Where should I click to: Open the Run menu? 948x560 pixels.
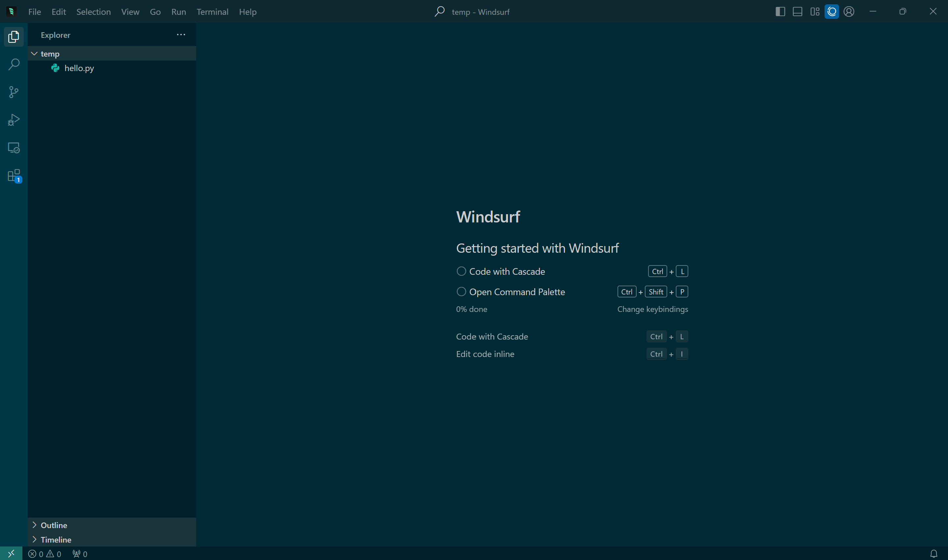[x=179, y=12]
